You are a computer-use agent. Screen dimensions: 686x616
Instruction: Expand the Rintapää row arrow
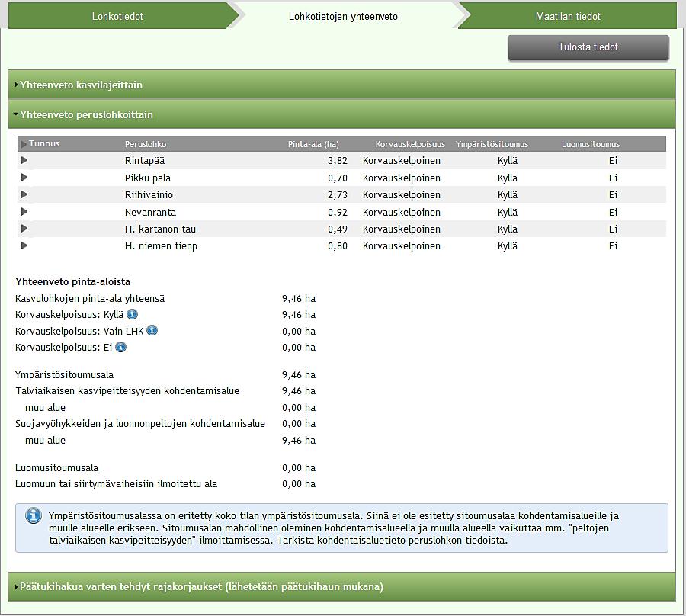24,160
